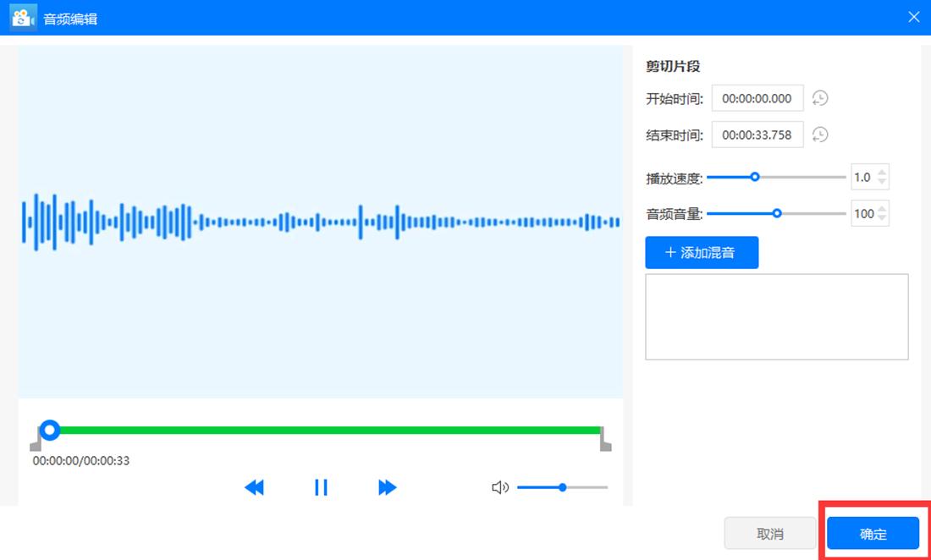
Task: Confirm edits with the 确定 button
Action: pos(873,533)
